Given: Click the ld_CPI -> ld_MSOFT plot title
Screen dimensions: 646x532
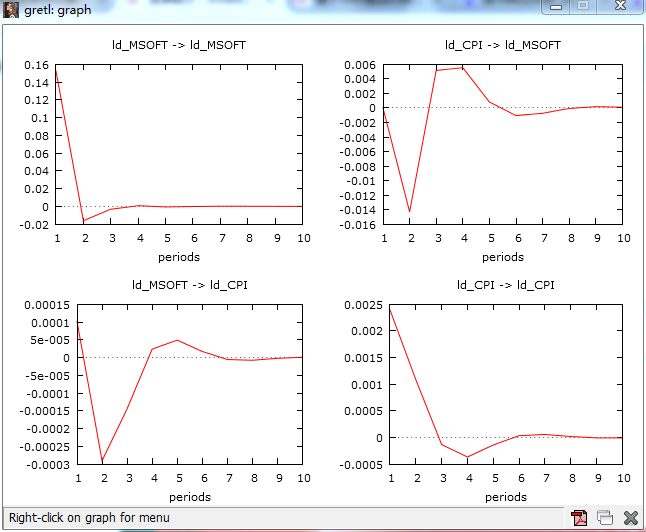Looking at the screenshot, I should pyautogui.click(x=503, y=45).
